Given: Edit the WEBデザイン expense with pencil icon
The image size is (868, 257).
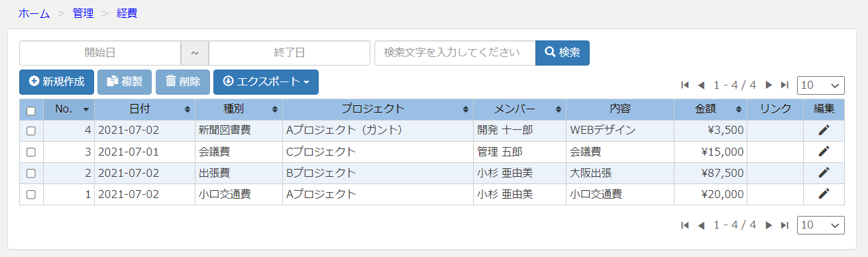Looking at the screenshot, I should [824, 130].
